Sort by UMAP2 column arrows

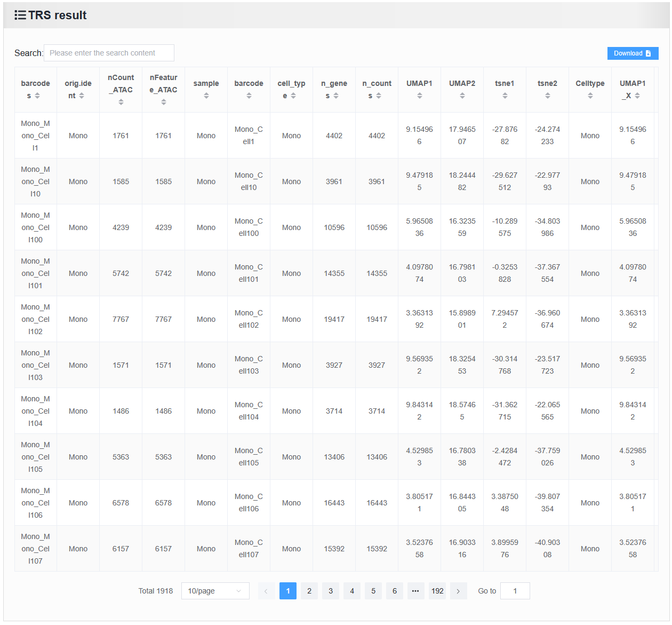click(x=462, y=96)
